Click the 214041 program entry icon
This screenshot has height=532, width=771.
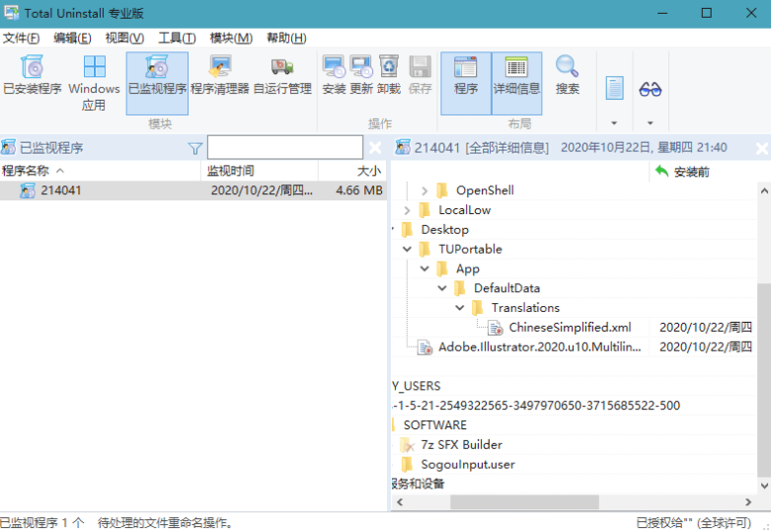[28, 190]
